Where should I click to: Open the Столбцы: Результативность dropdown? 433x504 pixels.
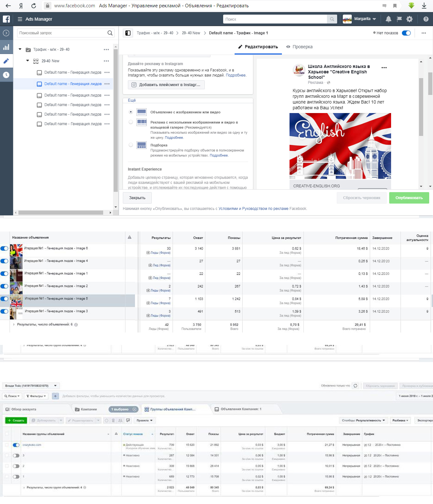[x=363, y=420]
